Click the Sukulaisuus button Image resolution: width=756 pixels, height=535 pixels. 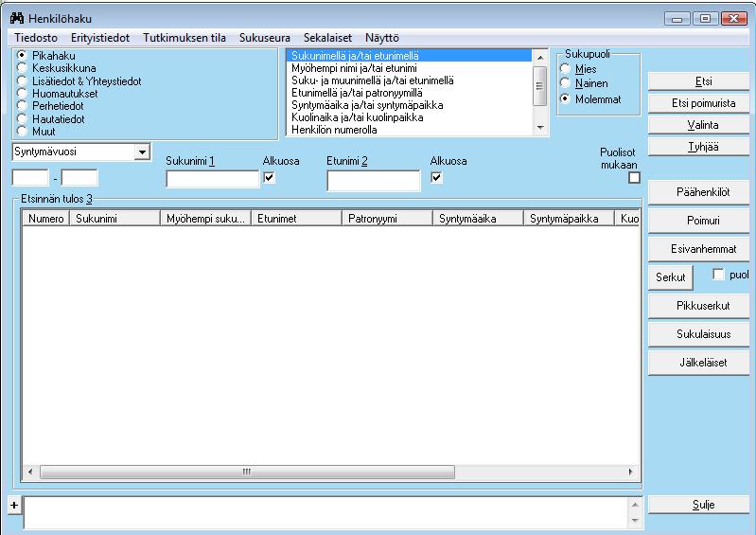[698, 334]
